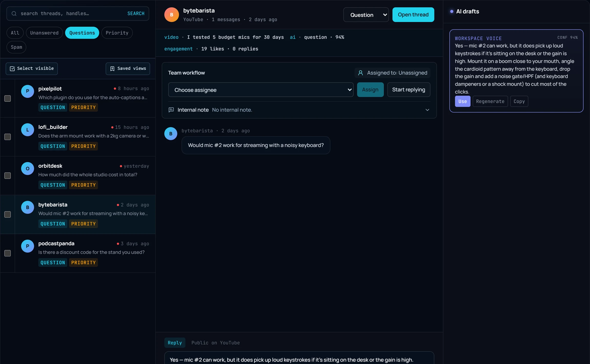590x364 pixels.
Task: Click the Saved views bookmark icon
Action: tap(112, 69)
